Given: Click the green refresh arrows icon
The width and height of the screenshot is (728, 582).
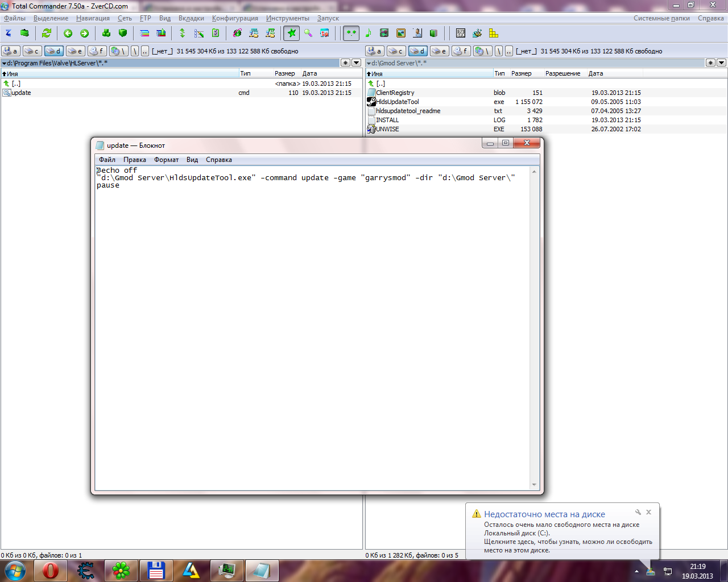Looking at the screenshot, I should 47,33.
